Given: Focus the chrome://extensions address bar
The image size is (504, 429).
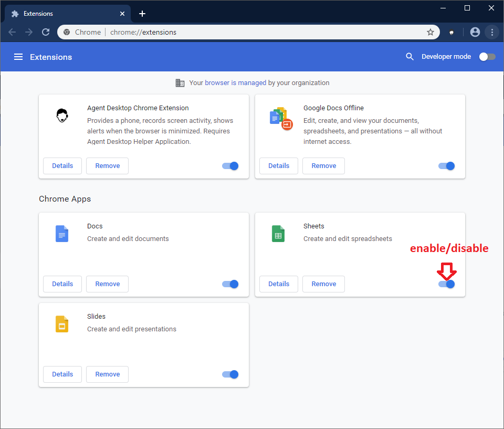Looking at the screenshot, I should [x=248, y=32].
